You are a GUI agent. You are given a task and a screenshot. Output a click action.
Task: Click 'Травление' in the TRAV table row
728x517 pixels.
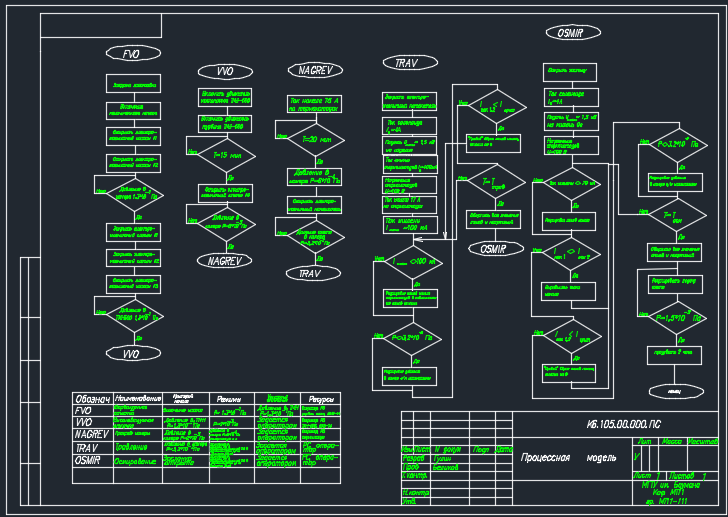point(130,447)
